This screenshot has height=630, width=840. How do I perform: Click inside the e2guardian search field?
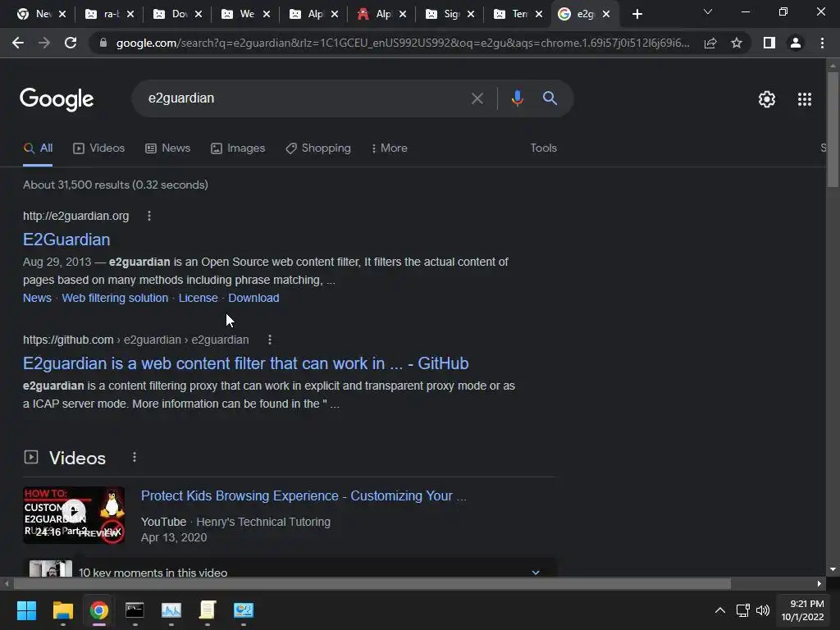point(305,98)
